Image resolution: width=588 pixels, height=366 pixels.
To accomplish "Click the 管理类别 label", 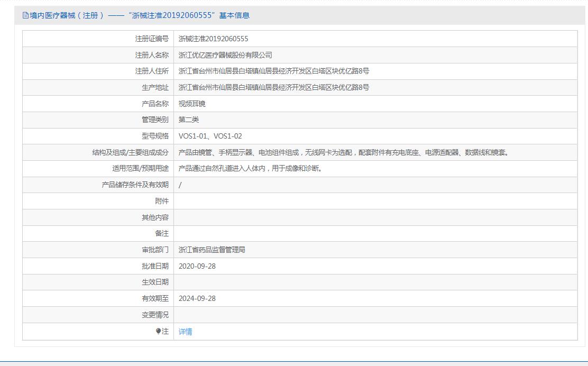I will (x=155, y=120).
